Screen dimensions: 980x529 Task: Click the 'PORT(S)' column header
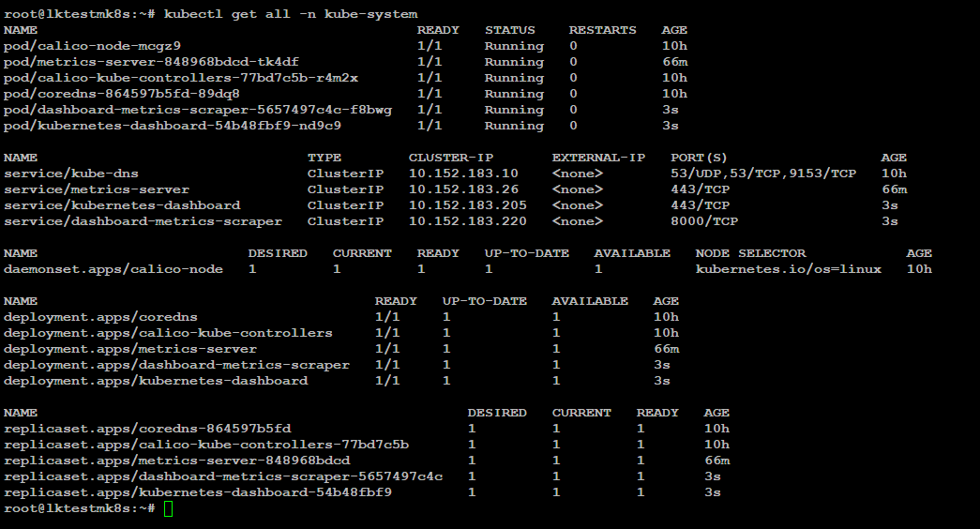[x=699, y=158]
